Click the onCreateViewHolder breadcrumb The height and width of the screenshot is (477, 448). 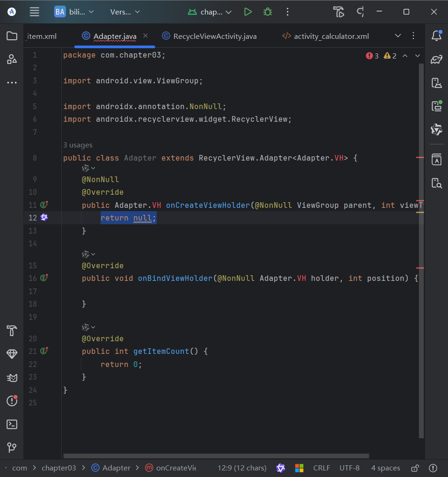click(171, 468)
